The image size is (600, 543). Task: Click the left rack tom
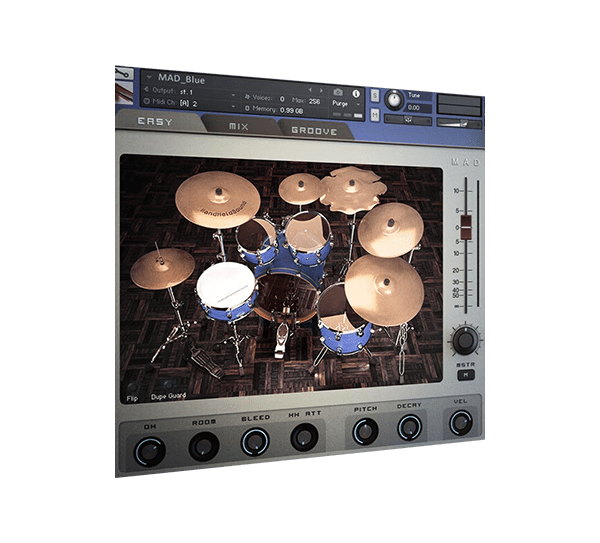coord(257,241)
